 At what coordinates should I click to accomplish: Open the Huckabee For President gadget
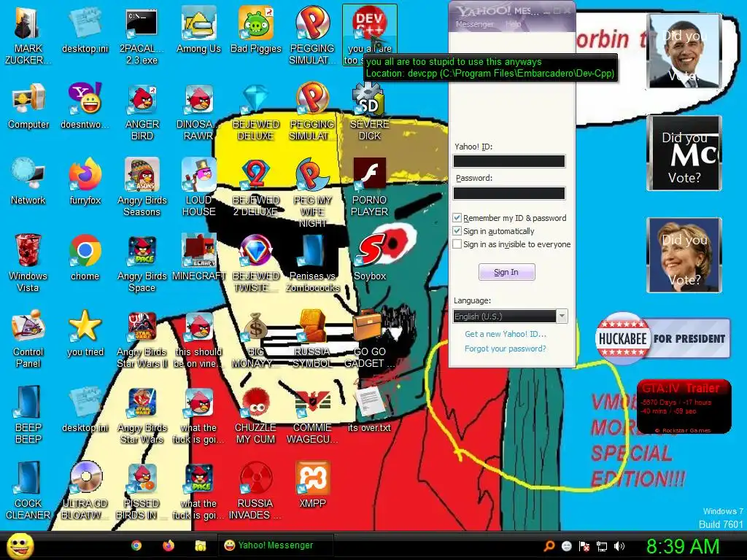coord(662,338)
